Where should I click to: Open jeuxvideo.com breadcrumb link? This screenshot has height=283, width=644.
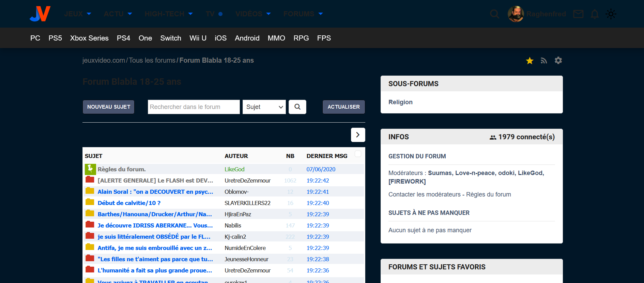click(104, 60)
